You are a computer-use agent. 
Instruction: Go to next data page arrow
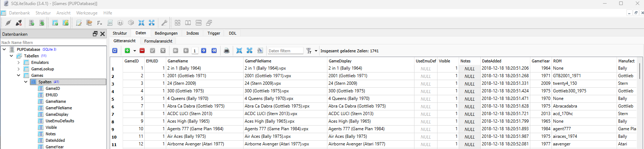(x=204, y=51)
